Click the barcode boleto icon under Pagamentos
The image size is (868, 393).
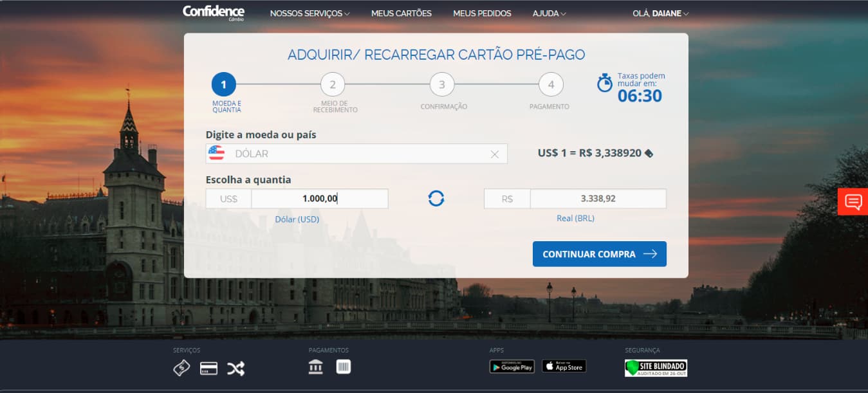pos(344,367)
